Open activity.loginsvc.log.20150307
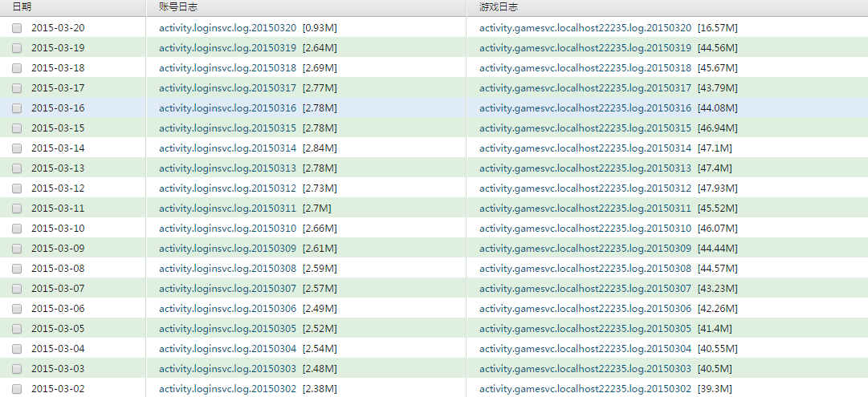Viewport: 868px width, 397px height. point(227,288)
